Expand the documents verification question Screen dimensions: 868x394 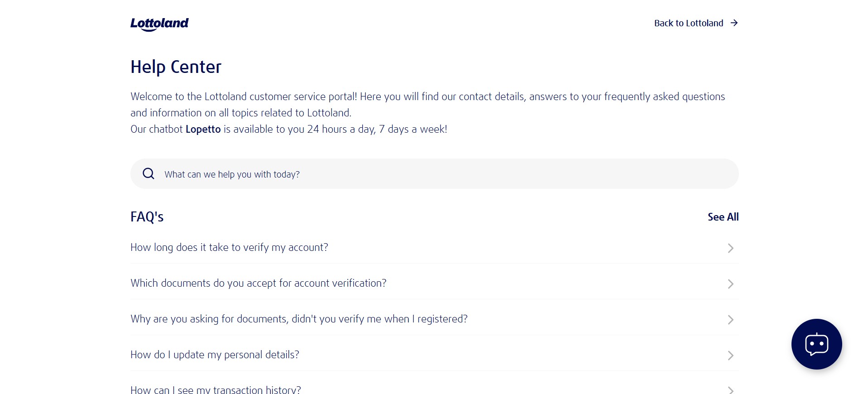tap(258, 283)
